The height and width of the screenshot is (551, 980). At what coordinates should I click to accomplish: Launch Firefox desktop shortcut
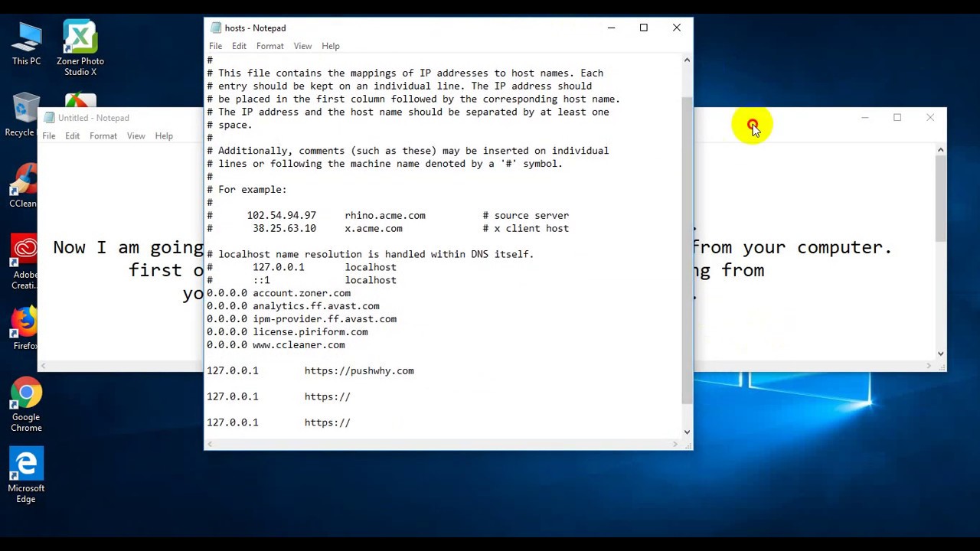[x=24, y=329]
